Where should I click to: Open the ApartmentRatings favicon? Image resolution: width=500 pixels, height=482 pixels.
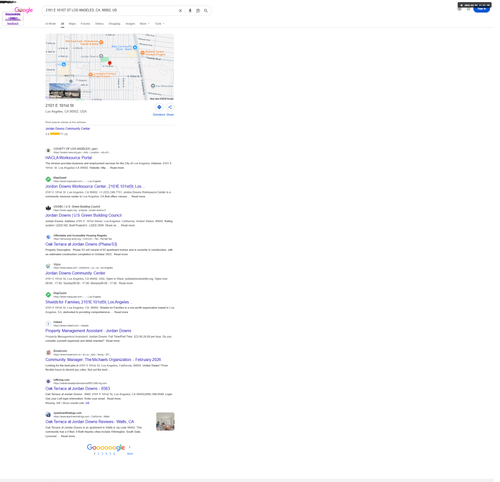pos(48,415)
